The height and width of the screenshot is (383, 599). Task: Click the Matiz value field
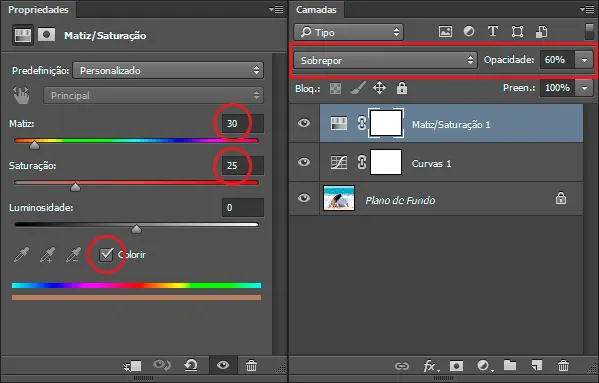(x=243, y=123)
